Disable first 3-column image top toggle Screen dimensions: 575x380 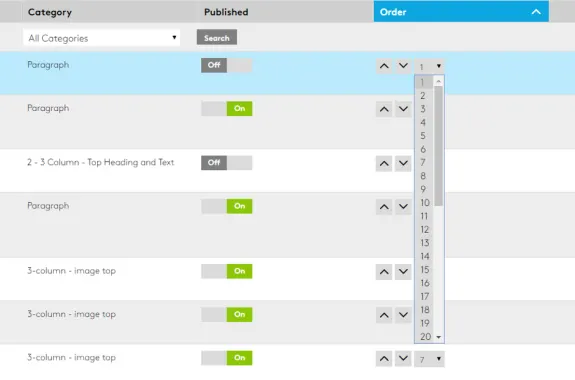click(227, 271)
